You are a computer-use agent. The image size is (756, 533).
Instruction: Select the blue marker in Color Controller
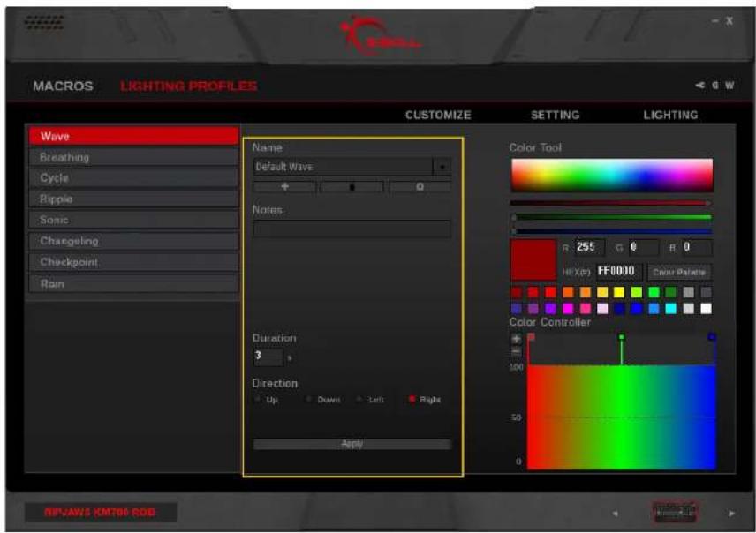coord(712,337)
